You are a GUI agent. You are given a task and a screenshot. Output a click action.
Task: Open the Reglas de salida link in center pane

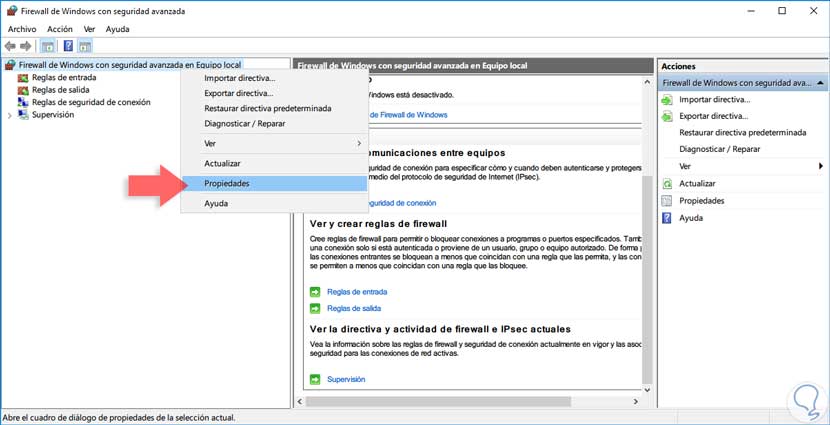[354, 308]
